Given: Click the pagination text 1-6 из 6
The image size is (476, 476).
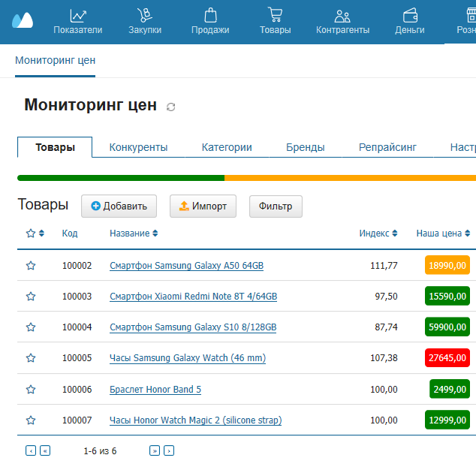Looking at the screenshot, I should point(100,451).
